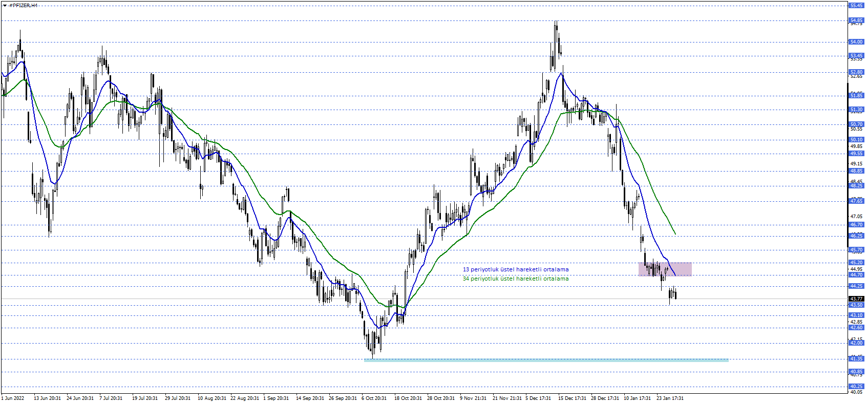Click the 42.60 price level label
The height and width of the screenshot is (404, 868).
pyautogui.click(x=856, y=328)
